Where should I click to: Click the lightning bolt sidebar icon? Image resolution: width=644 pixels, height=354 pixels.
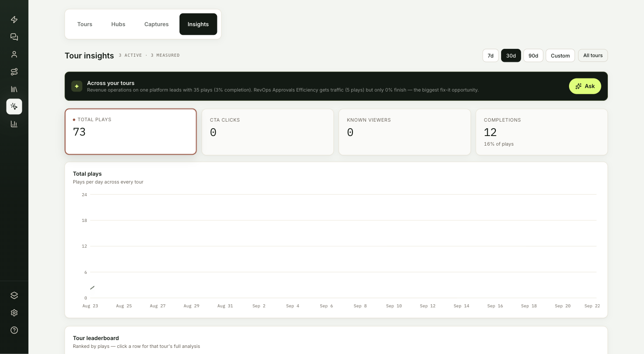14,20
